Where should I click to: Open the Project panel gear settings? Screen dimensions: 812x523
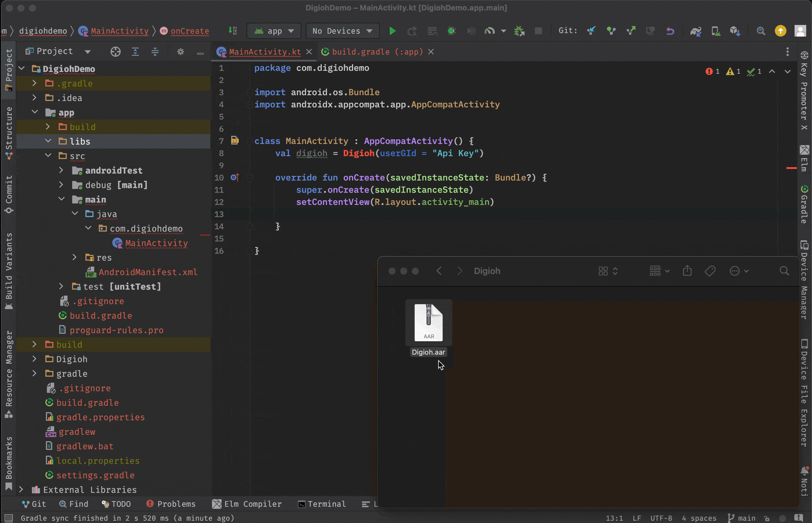[x=180, y=52]
